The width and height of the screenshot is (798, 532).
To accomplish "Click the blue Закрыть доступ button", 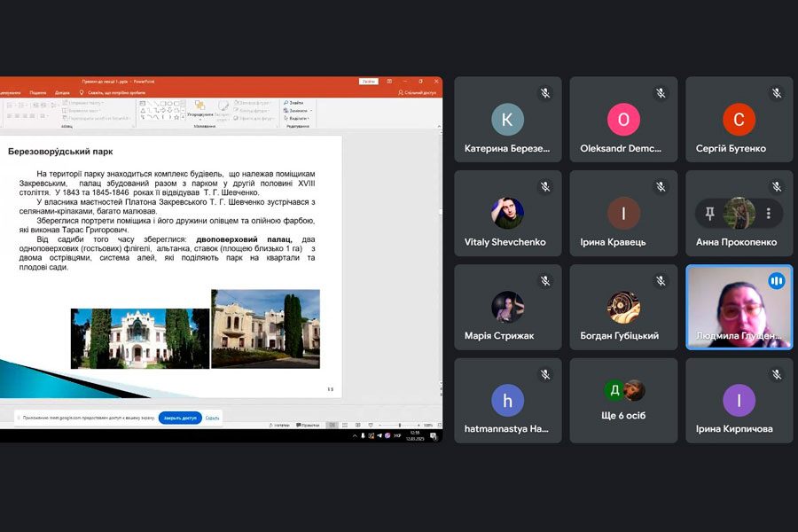I will point(180,418).
